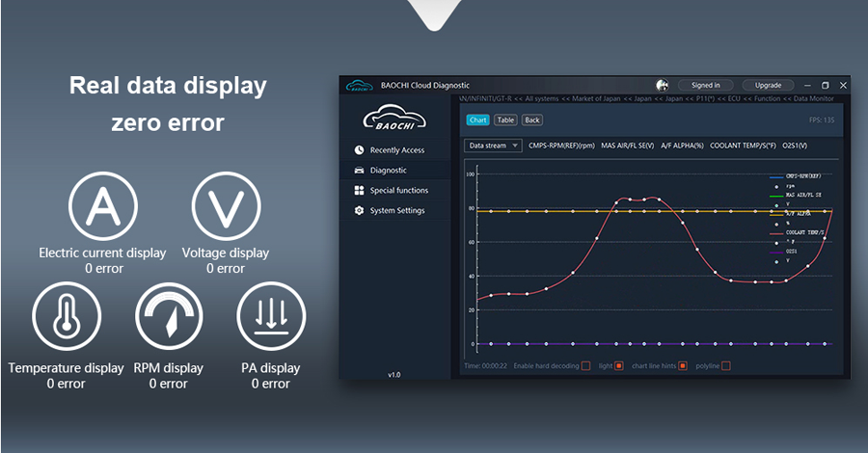
Task: Click the BAOCHI sidebar logo
Action: click(394, 118)
